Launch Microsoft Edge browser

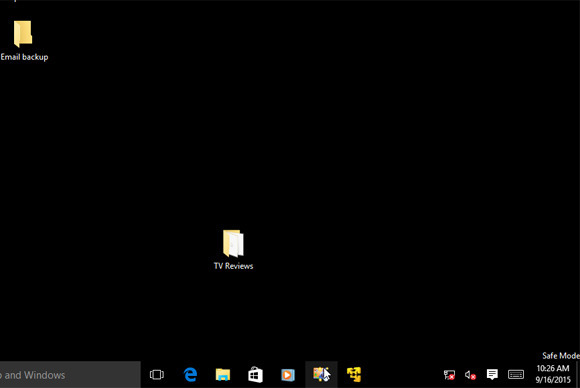(190, 375)
